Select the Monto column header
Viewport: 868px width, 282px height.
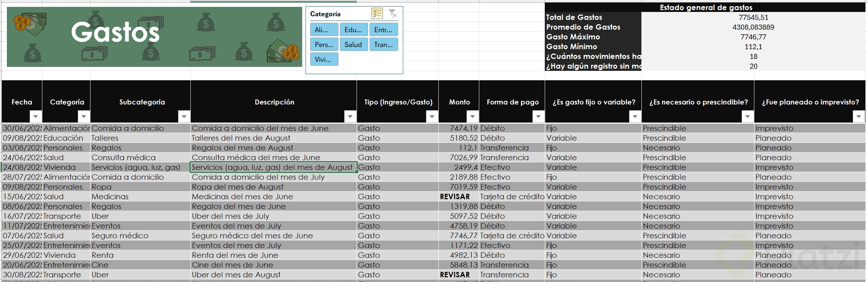459,102
